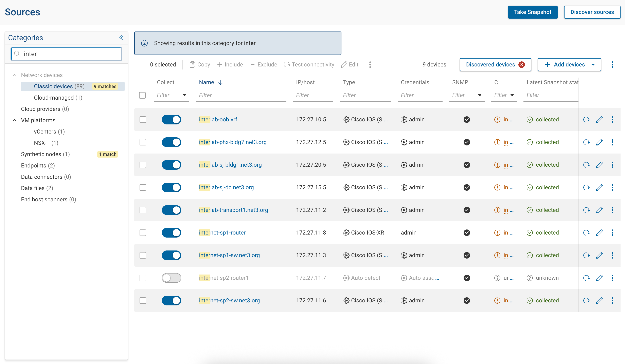Open Discovered devices list
625x364 pixels.
coord(495,65)
